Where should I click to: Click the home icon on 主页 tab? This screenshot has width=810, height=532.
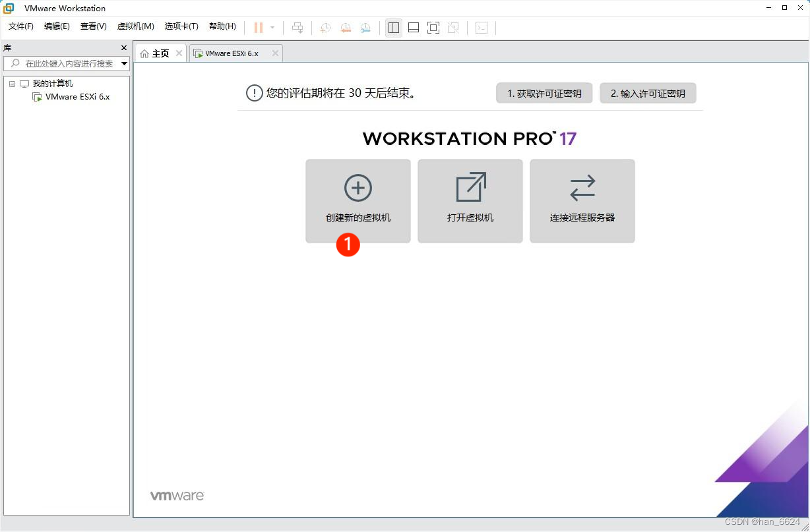[x=144, y=53]
